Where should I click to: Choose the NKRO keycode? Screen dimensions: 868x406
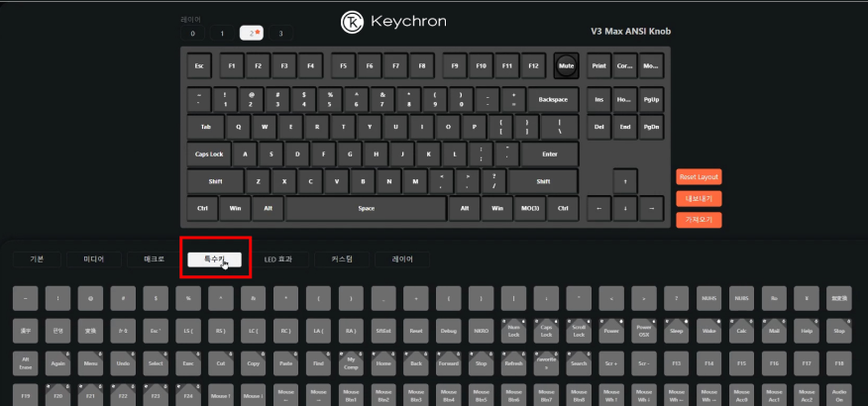tap(481, 331)
